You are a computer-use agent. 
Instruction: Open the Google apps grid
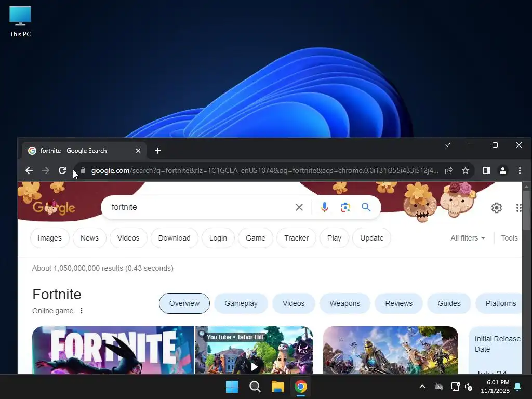519,208
